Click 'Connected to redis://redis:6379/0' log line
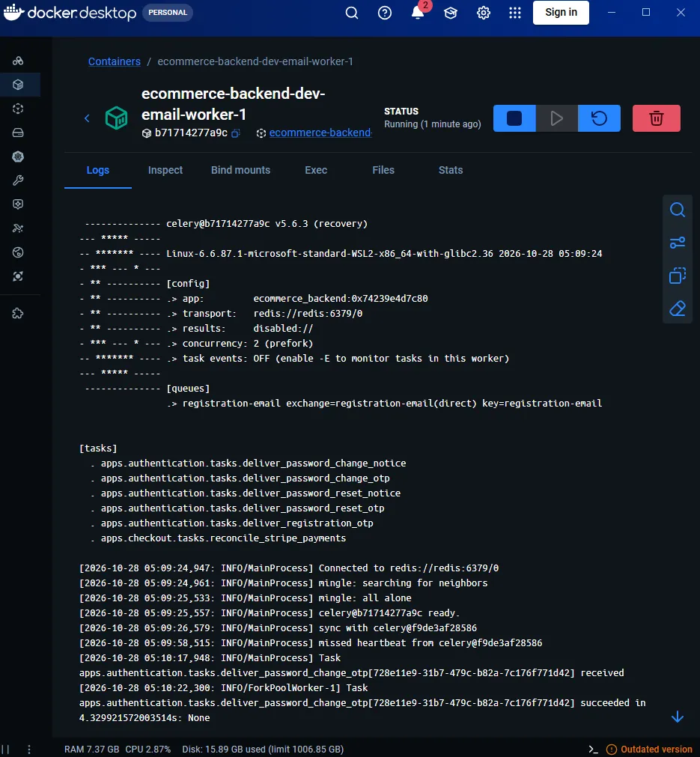Viewport: 700px width, 757px height. 289,568
